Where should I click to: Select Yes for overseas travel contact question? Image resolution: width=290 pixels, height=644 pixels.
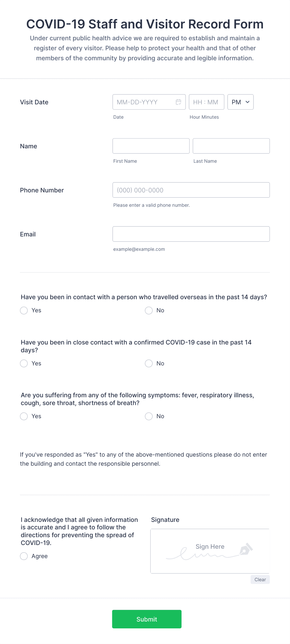(24, 310)
